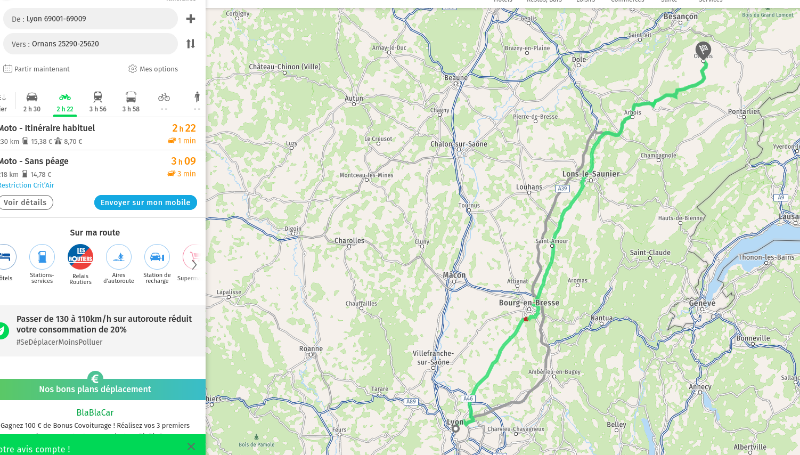
Task: Select the walking transport mode
Action: 197,102
